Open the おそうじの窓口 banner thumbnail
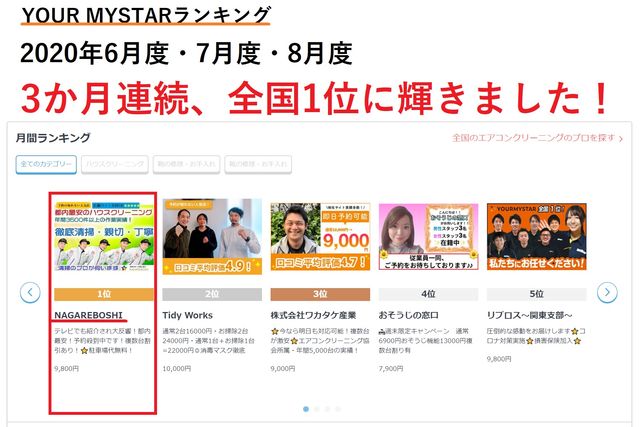The image size is (640, 427). pos(428,237)
